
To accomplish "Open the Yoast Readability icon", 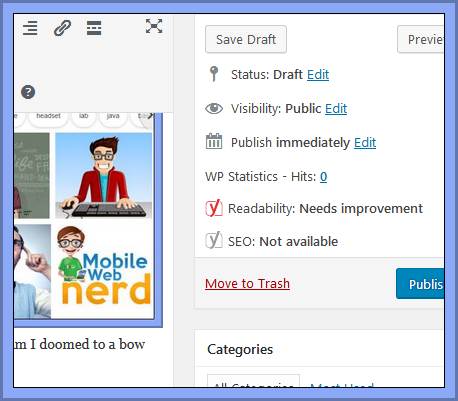I will coord(214,208).
